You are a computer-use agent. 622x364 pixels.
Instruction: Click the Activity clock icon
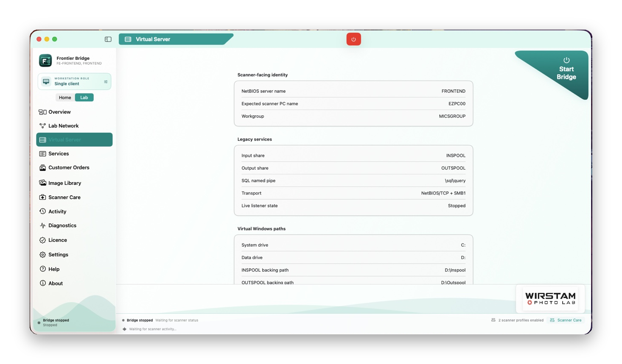point(42,211)
